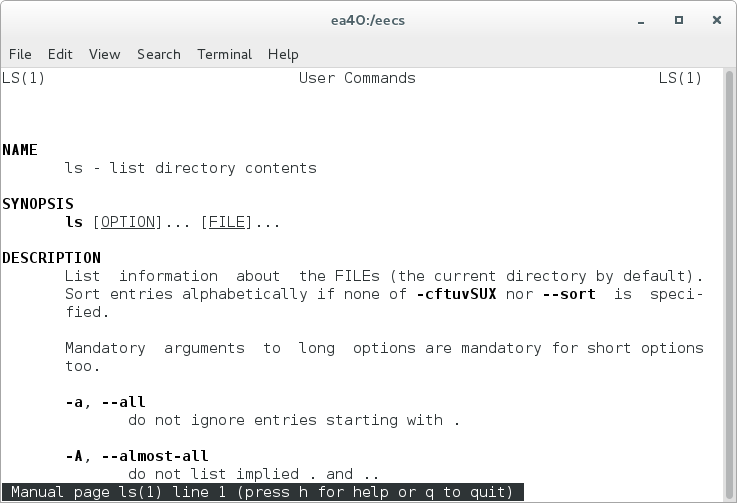Click the -A, --almost-all option line
The width and height of the screenshot is (737, 503).
(x=137, y=456)
